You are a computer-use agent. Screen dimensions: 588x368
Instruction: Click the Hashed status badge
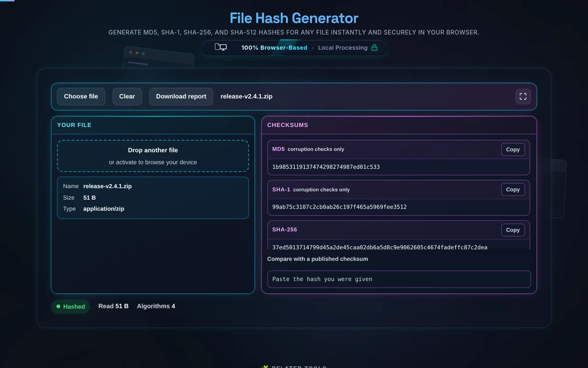pos(71,306)
